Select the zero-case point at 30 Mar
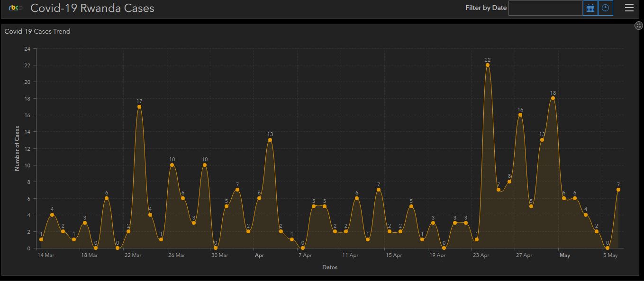This screenshot has height=284, width=644. click(216, 248)
